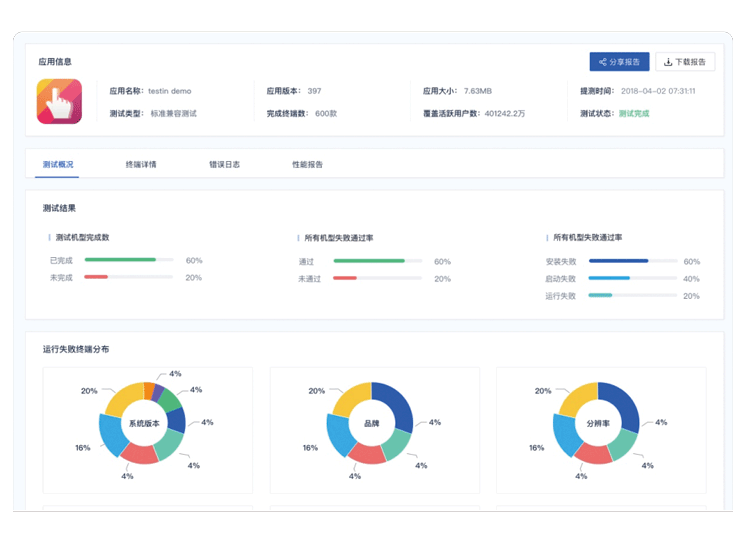This screenshot has height=550, width=750.
Task: Click the 系统版本 donut chart center label
Action: coord(144,424)
